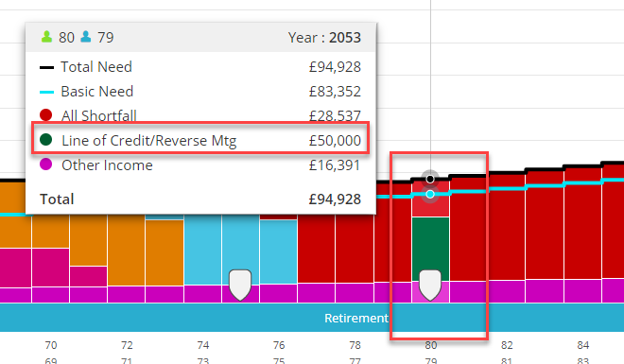
Task: Click the 'Other Income' tooltip label
Action: click(107, 165)
